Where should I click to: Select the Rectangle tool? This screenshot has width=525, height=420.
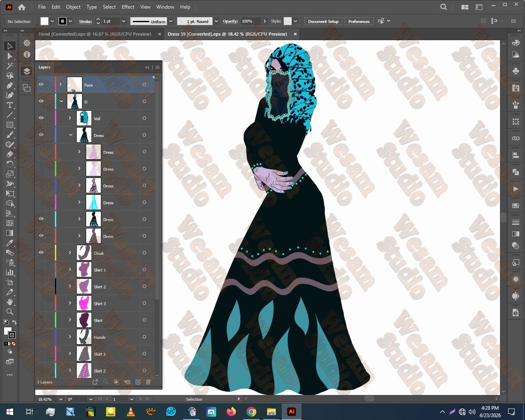tap(10, 125)
